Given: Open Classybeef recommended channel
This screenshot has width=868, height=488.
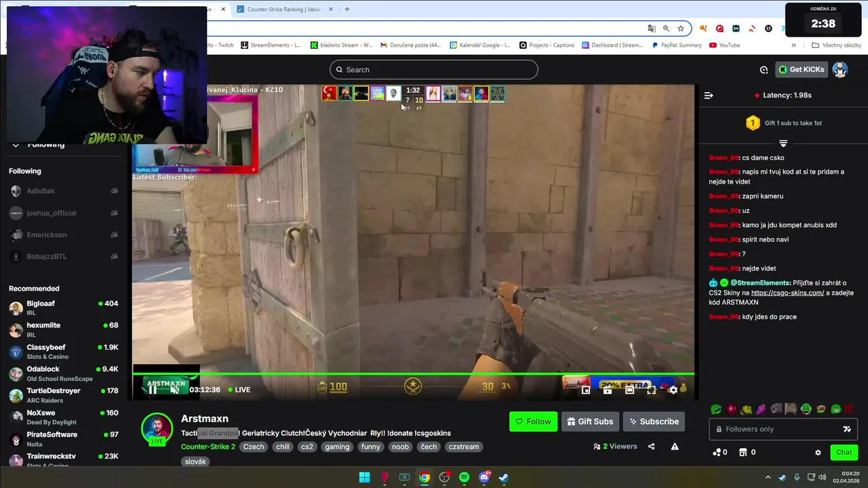Looking at the screenshot, I should [x=63, y=352].
